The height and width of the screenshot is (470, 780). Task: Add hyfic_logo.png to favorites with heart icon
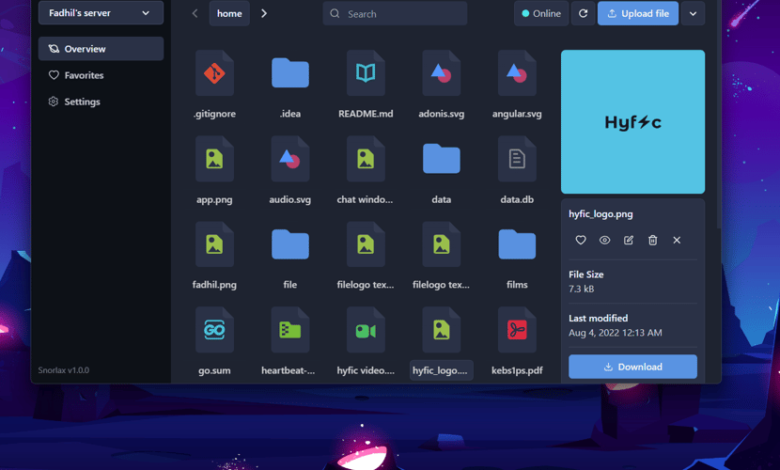point(581,240)
